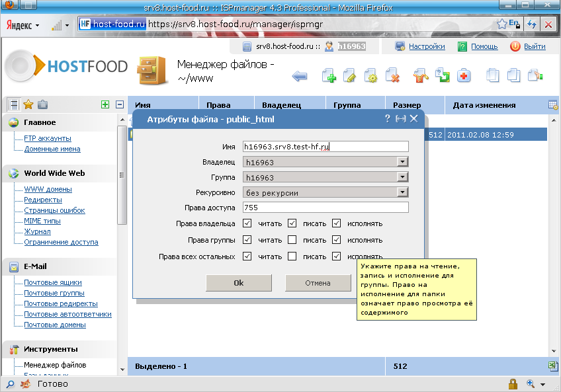This screenshot has height=392, width=561.
Task: Click the first-aid kit toolbar icon
Action: pyautogui.click(x=464, y=77)
